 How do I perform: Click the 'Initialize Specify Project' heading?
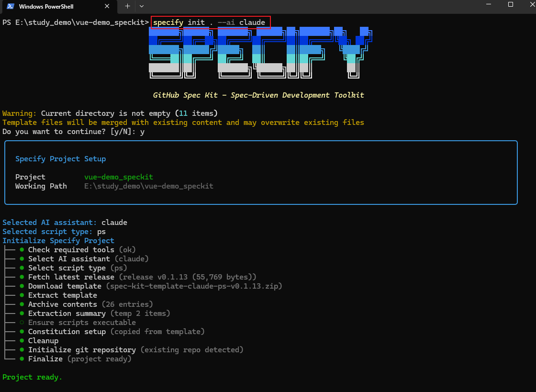[x=58, y=241]
